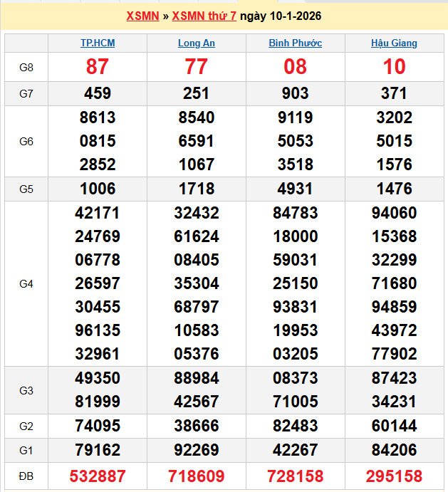
Task: Open the XSMN thứ 7 link
Action: pyautogui.click(x=204, y=16)
